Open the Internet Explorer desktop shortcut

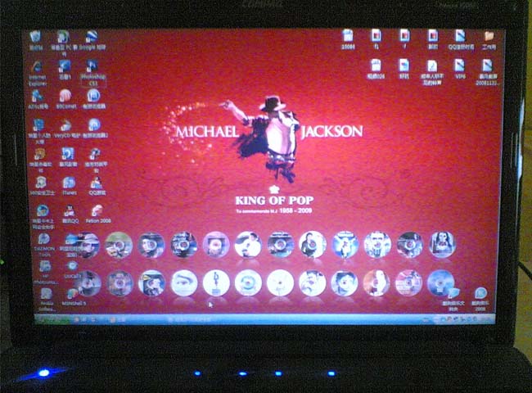[37, 69]
